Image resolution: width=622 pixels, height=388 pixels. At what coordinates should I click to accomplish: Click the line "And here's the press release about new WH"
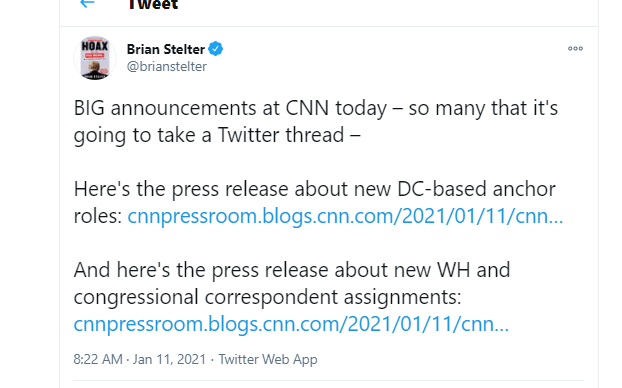click(x=292, y=270)
